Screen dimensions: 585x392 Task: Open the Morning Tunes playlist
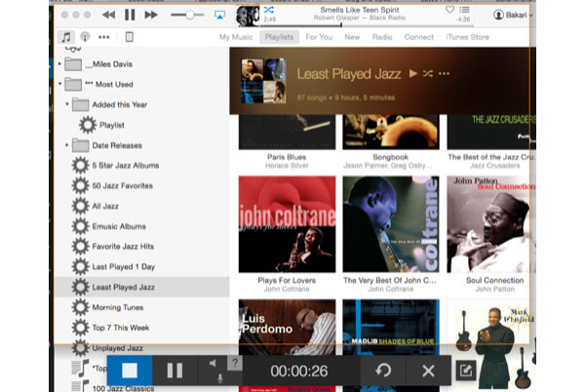[108, 307]
